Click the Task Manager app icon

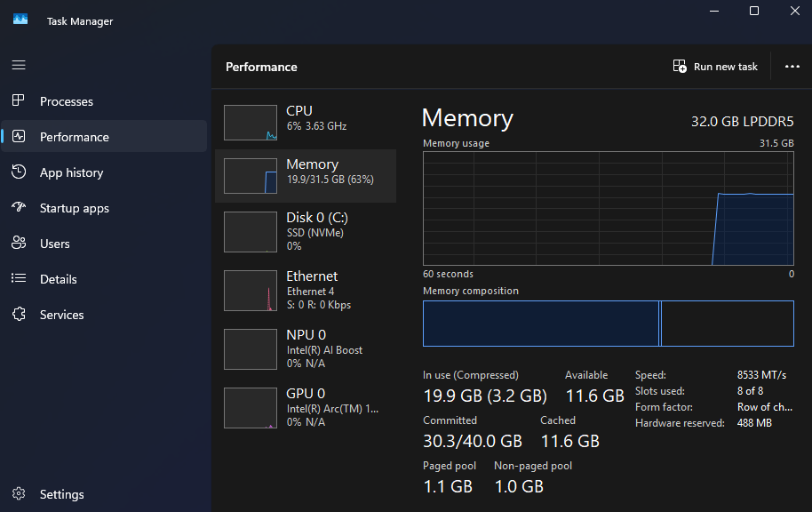click(x=20, y=20)
